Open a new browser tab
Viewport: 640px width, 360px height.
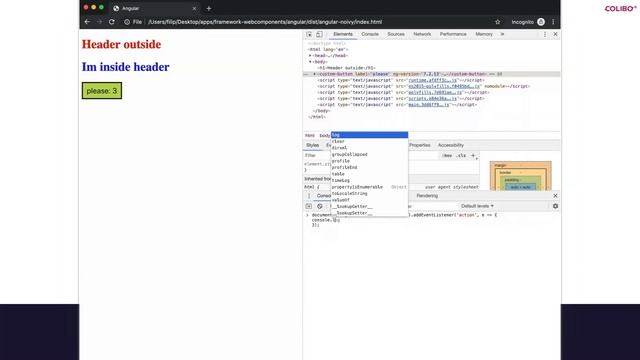209,8
